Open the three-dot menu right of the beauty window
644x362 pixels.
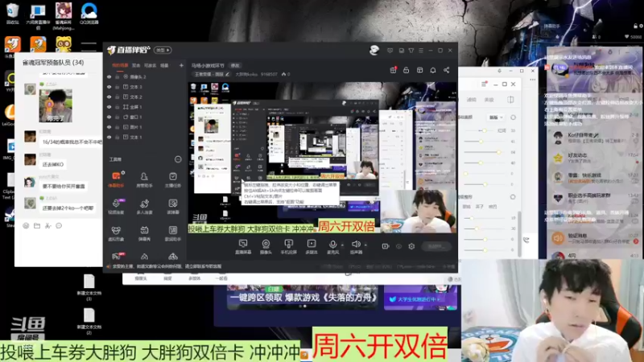coord(533,79)
